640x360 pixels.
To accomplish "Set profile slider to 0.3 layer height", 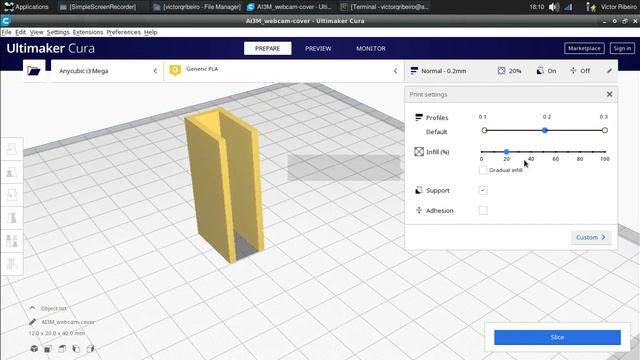I will pyautogui.click(x=604, y=130).
